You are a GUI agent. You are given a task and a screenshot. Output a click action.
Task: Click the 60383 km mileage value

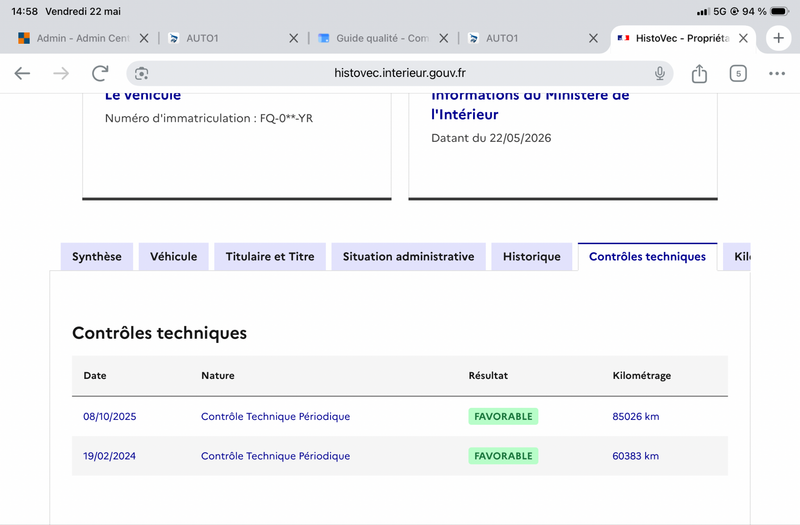[x=635, y=456]
